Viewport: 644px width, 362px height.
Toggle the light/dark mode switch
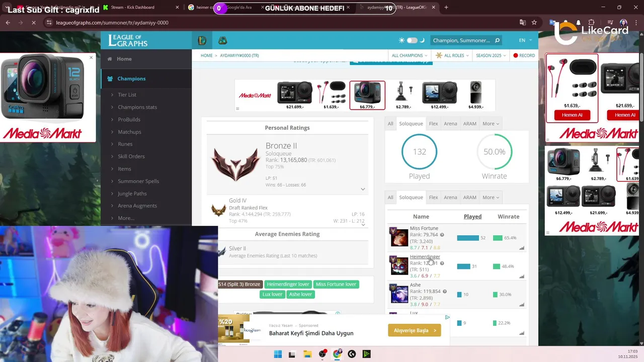tap(412, 40)
